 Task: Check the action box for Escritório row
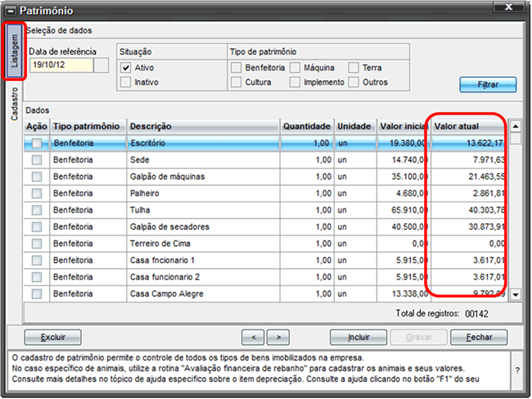click(x=37, y=143)
